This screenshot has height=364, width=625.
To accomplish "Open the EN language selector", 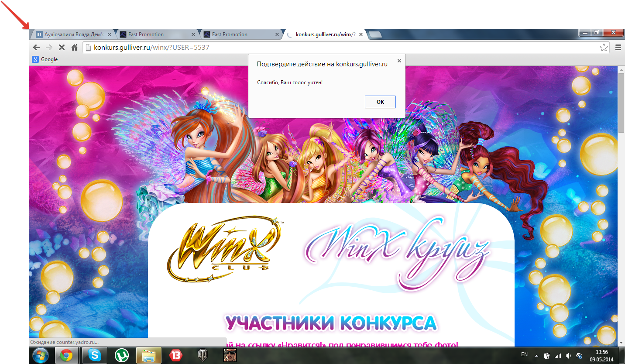I will click(524, 355).
